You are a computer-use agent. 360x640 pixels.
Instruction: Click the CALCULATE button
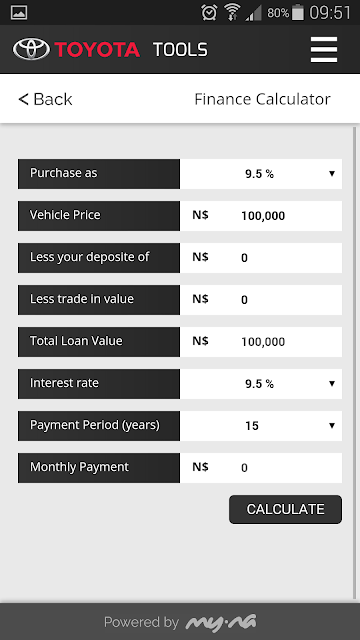click(285, 509)
